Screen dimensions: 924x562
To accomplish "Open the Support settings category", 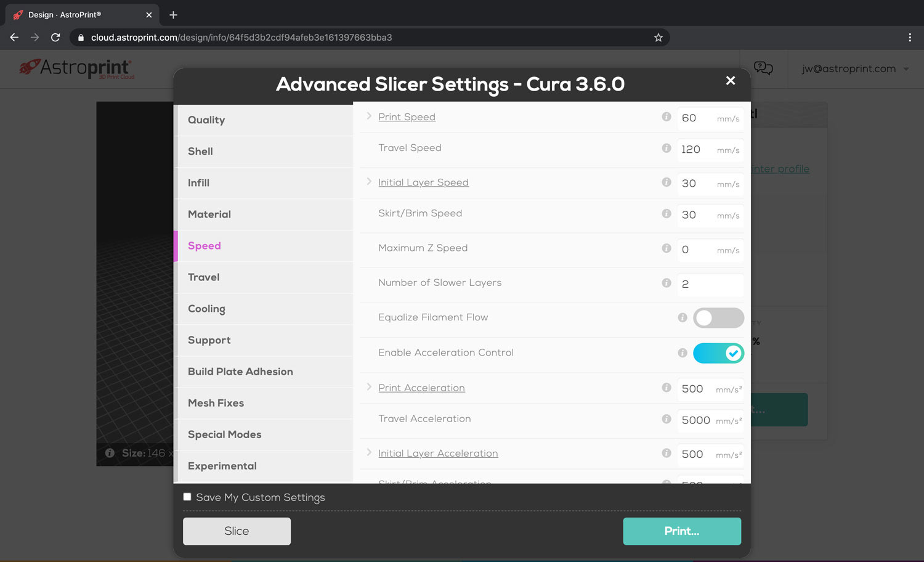I will pos(265,340).
